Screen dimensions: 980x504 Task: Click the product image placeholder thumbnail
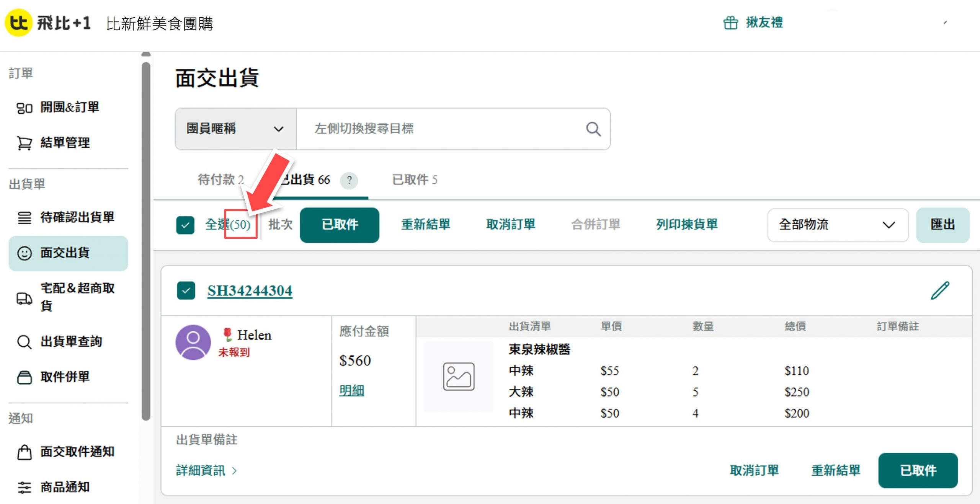pyautogui.click(x=458, y=377)
